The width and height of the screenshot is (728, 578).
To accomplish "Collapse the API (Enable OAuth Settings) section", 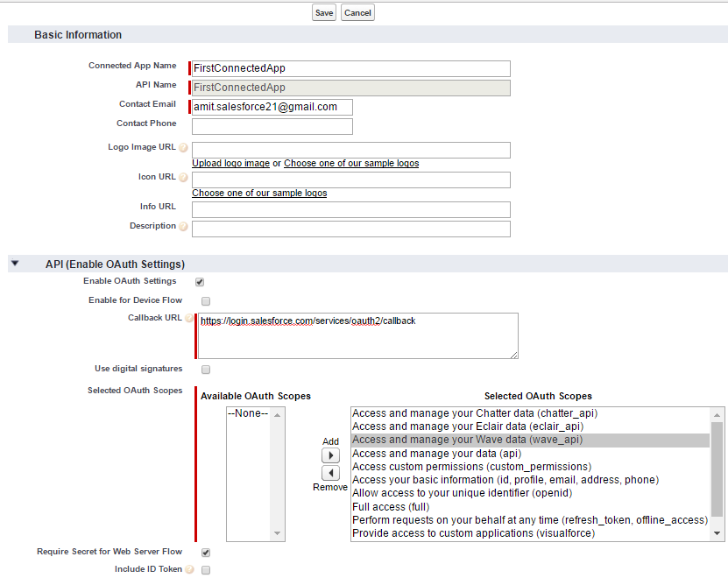I will 15,264.
